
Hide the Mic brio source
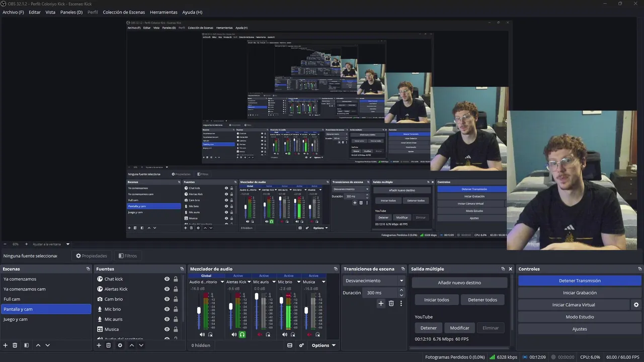coord(167,309)
